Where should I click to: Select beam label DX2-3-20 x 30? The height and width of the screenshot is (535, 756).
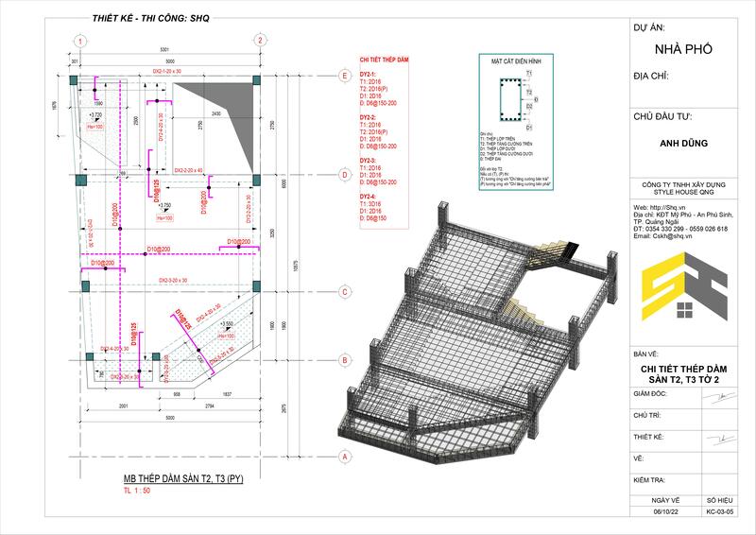[x=173, y=281]
